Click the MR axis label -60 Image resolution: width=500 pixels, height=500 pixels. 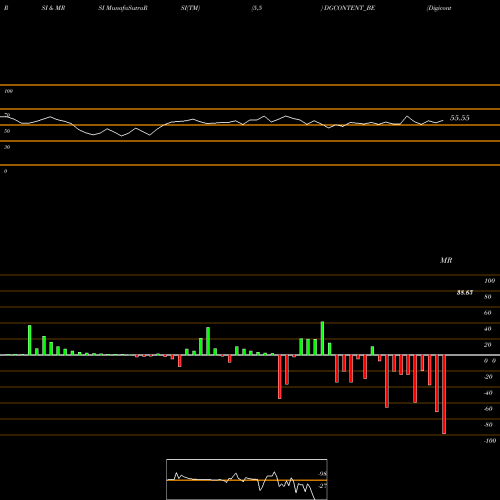click(488, 409)
